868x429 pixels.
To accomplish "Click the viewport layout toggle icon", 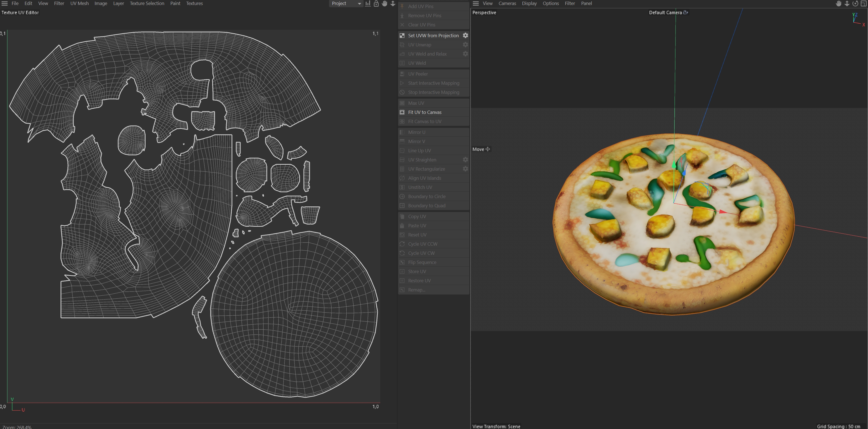I will [x=863, y=3].
